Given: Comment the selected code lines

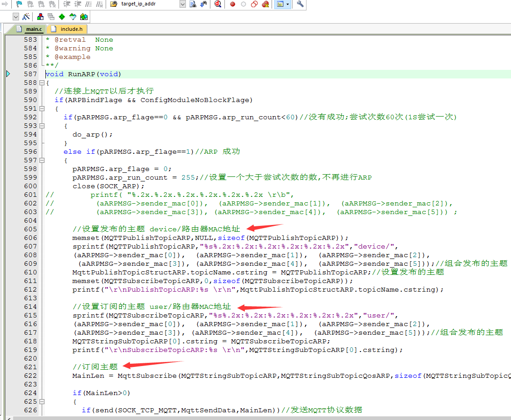Looking at the screenshot, I should (x=88, y=4).
